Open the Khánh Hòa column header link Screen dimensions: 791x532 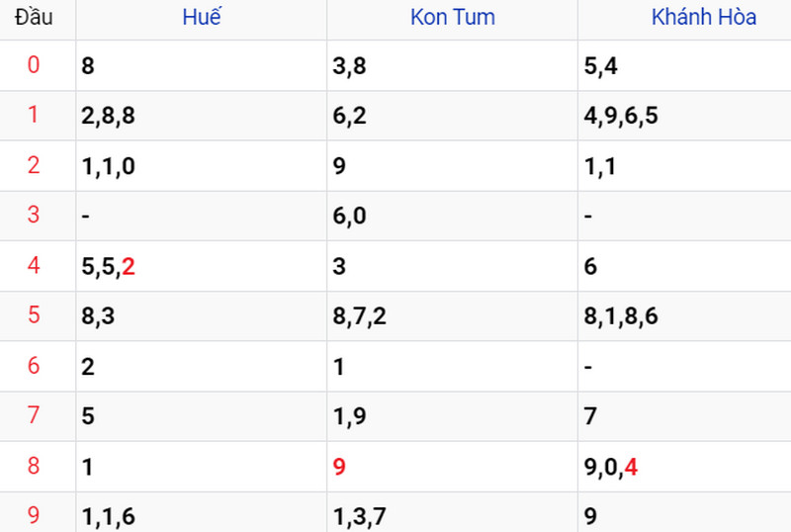pos(704,17)
